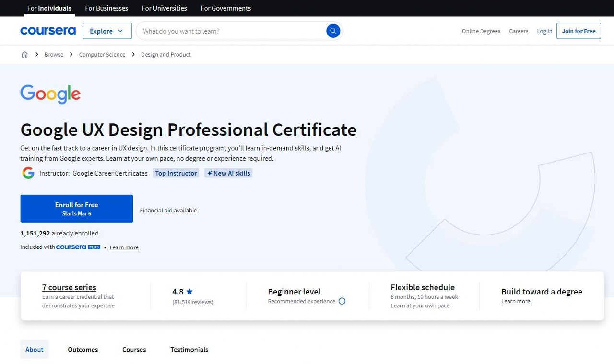Select the About tab

[x=35, y=349]
